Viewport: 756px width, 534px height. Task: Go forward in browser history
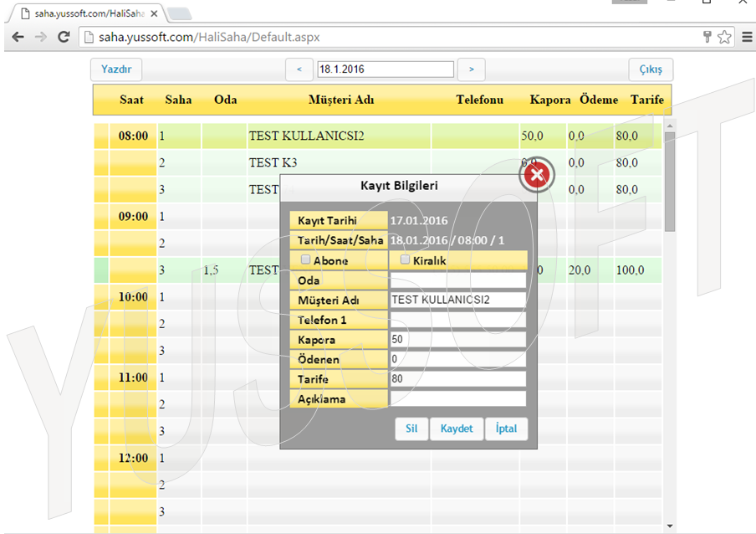pyautogui.click(x=41, y=37)
